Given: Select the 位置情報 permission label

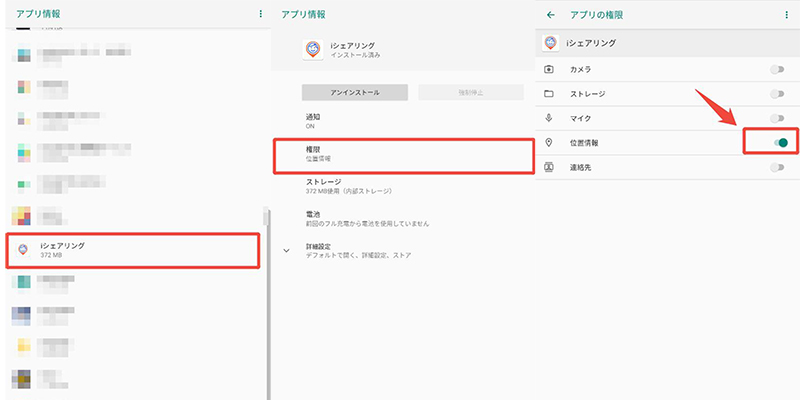Looking at the screenshot, I should pos(584,143).
